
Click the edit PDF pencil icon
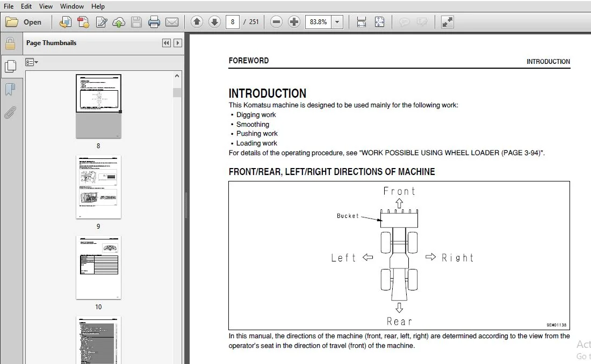tap(101, 22)
